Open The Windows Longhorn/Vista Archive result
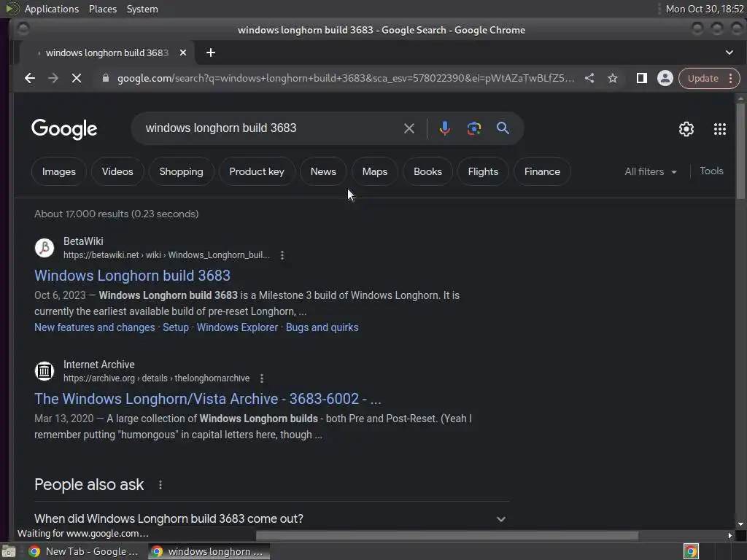Viewport: 747px width, 560px height. tap(207, 399)
